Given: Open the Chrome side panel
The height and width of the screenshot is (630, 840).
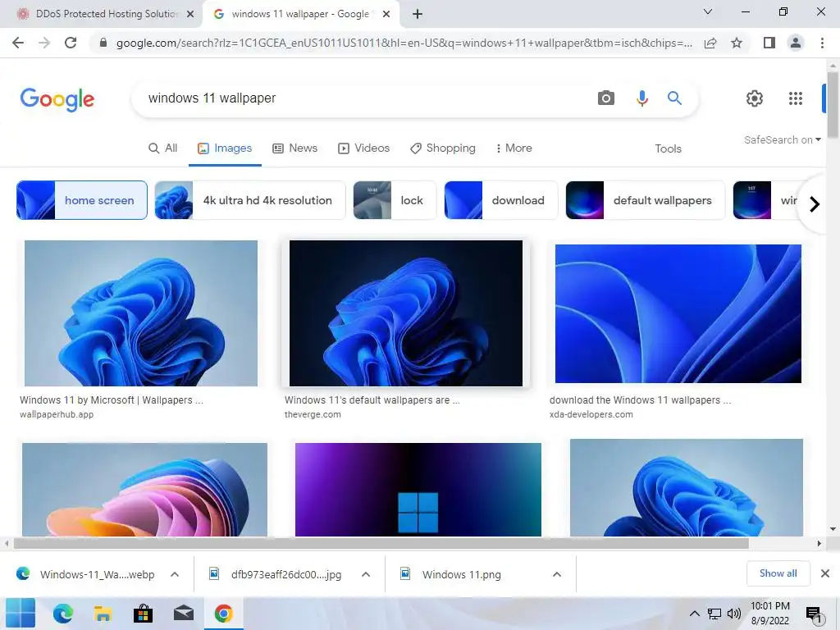Looking at the screenshot, I should coord(769,43).
